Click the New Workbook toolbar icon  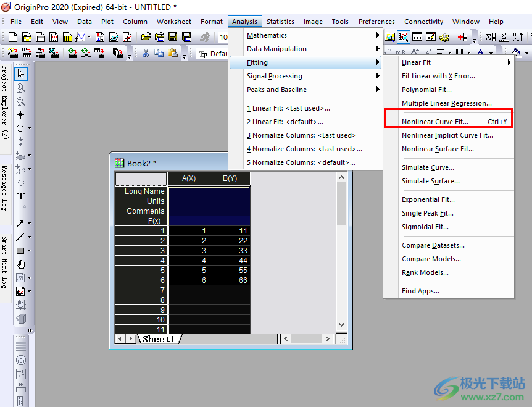tap(40, 37)
